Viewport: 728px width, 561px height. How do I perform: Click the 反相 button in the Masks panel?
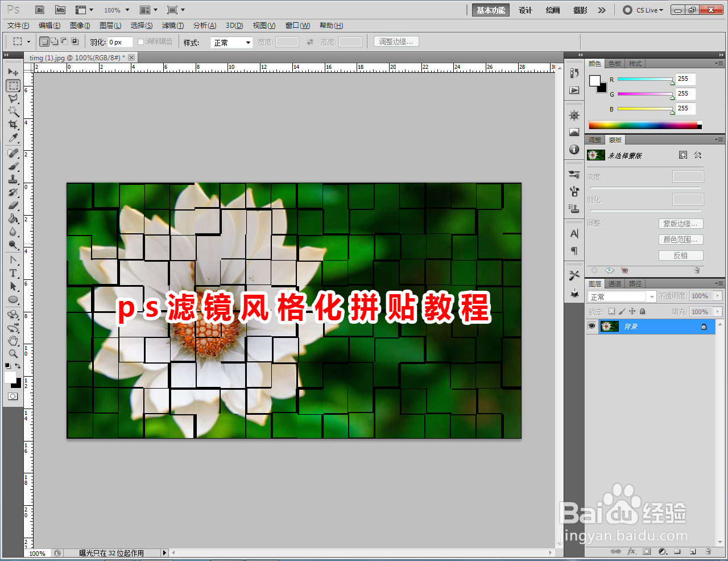pos(681,255)
